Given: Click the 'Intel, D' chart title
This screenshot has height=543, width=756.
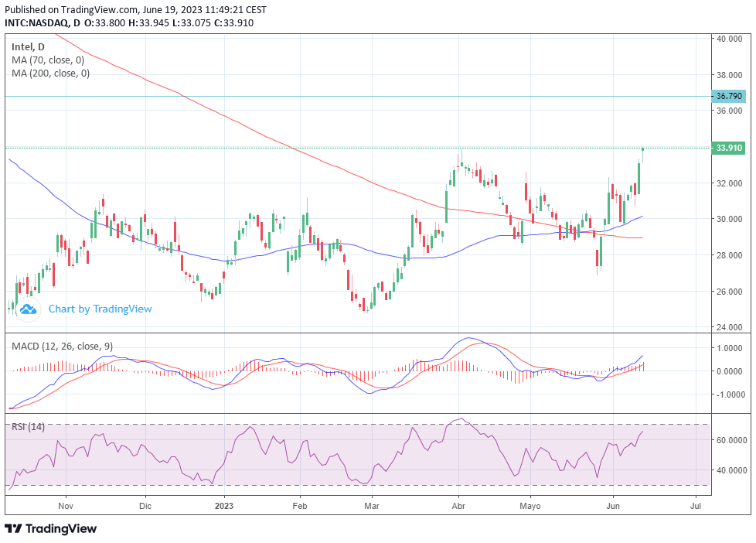Looking at the screenshot, I should pos(28,47).
